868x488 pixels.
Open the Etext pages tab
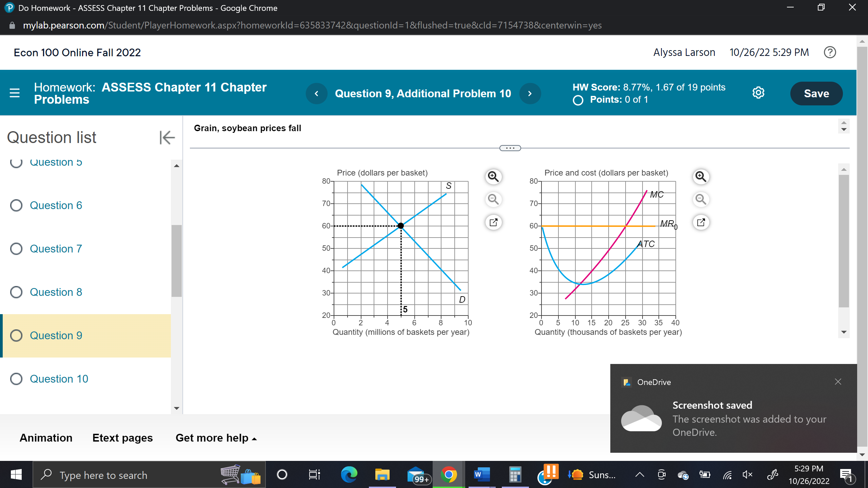pyautogui.click(x=122, y=438)
